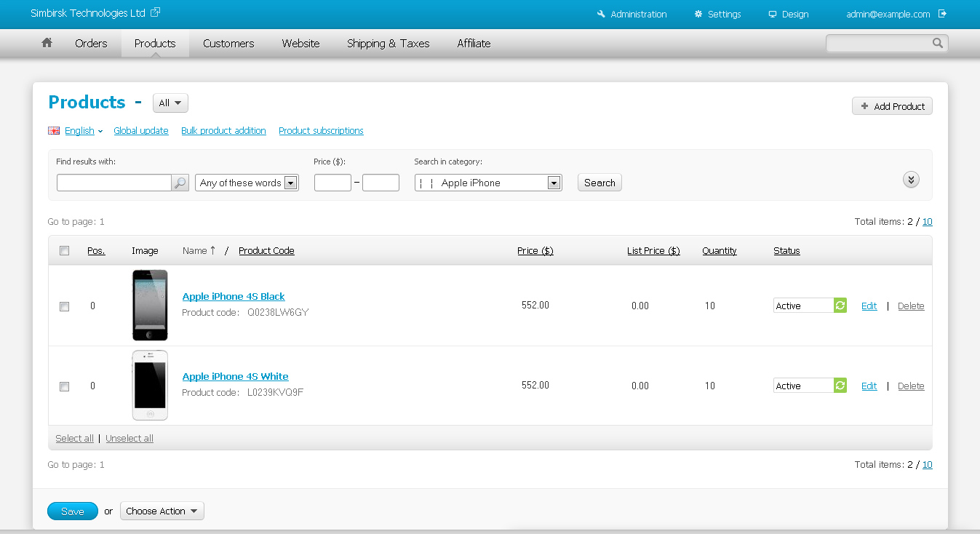Image resolution: width=980 pixels, height=534 pixels.
Task: Open Any of these words dropdown
Action: coord(247,183)
